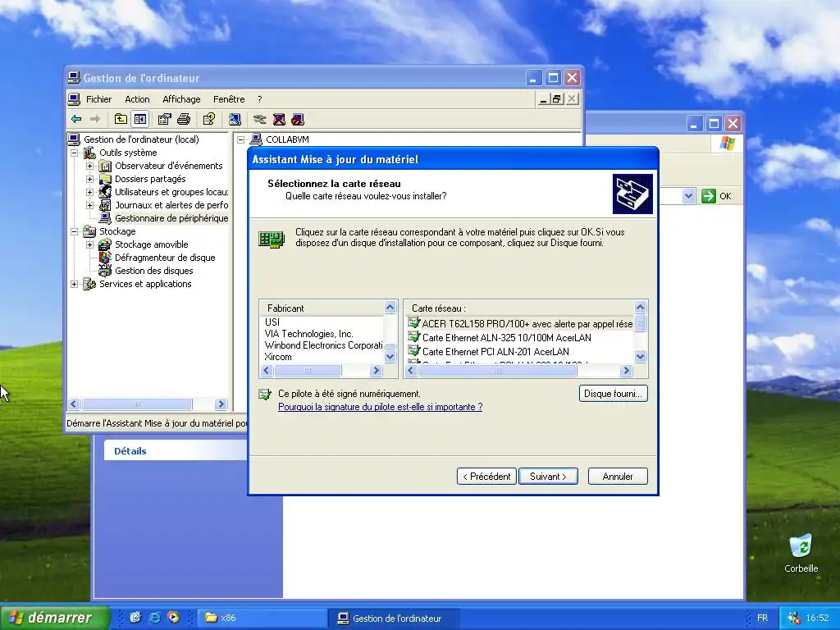Expand the Stockage amovible node
Viewport: 840px width, 630px height.
click(x=90, y=244)
